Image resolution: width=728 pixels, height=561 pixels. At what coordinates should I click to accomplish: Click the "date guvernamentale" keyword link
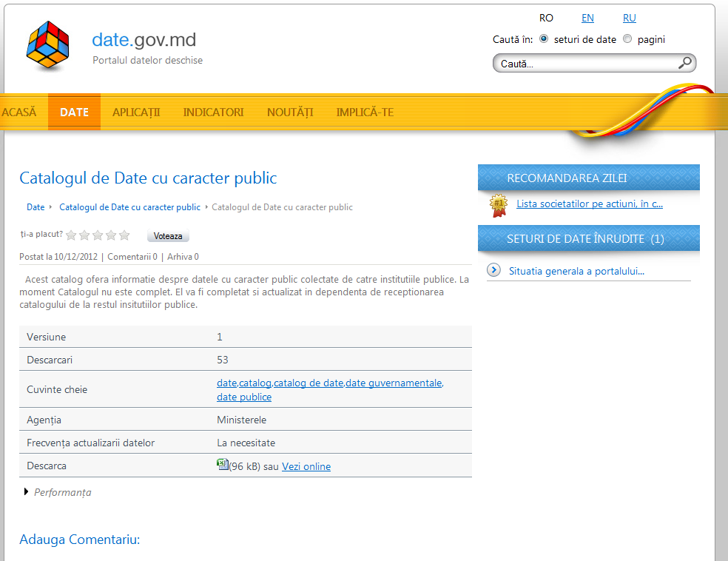tap(394, 383)
